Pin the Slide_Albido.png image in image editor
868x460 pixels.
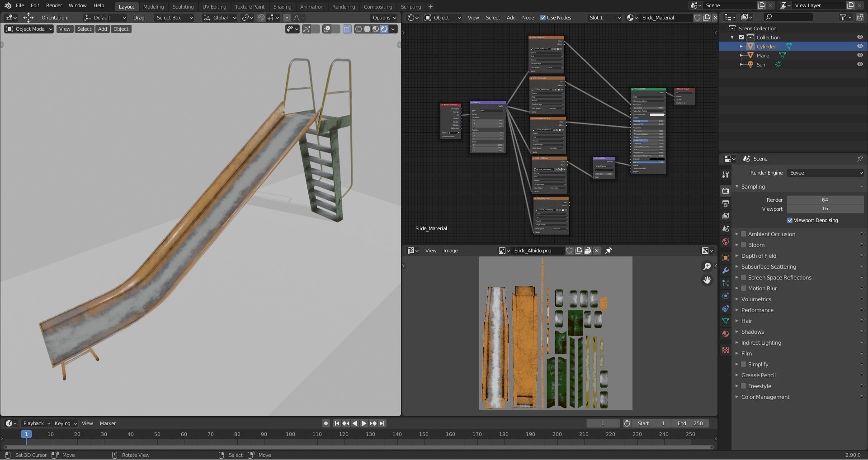609,251
